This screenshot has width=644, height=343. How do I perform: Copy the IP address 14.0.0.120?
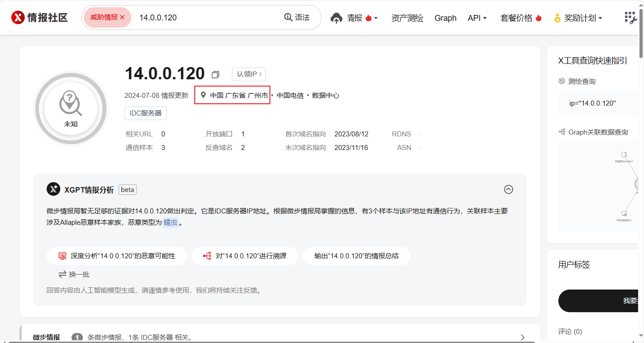click(x=216, y=74)
